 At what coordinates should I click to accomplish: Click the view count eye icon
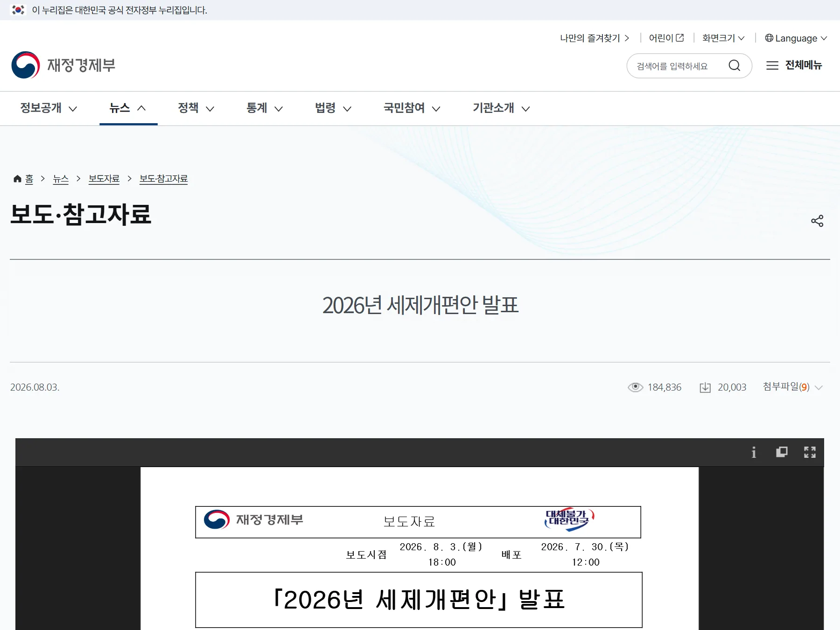point(635,387)
